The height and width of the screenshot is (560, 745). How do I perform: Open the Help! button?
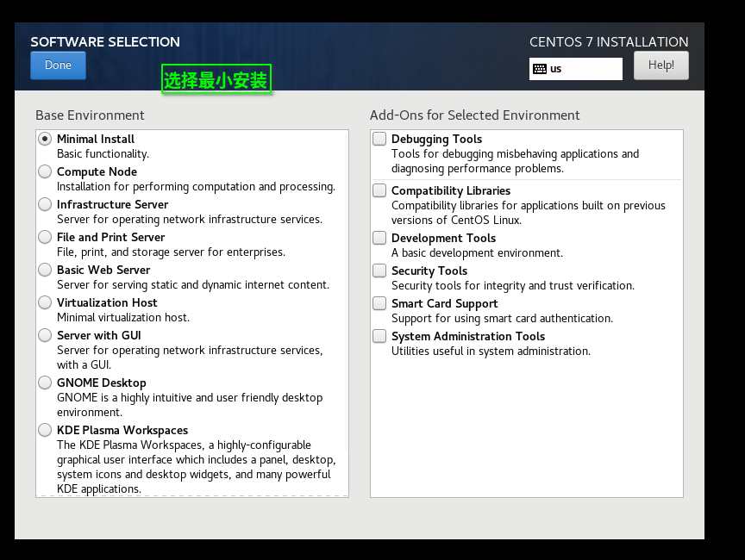[x=660, y=65]
